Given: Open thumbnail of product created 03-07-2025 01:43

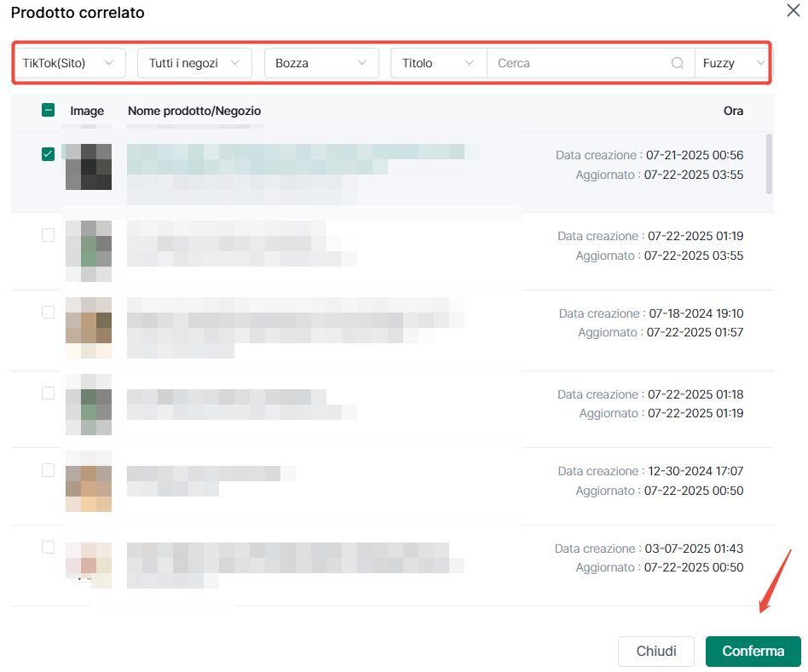Looking at the screenshot, I should point(89,565).
